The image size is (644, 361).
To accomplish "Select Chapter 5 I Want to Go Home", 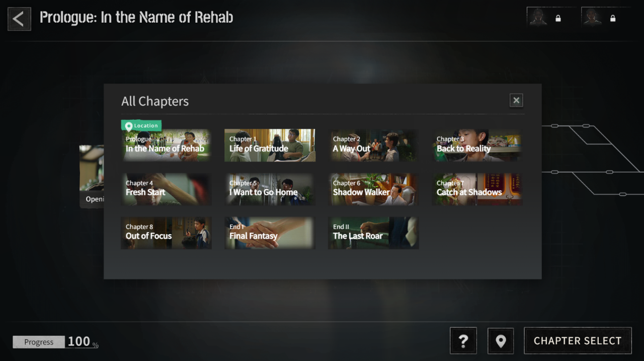I will click(x=270, y=189).
